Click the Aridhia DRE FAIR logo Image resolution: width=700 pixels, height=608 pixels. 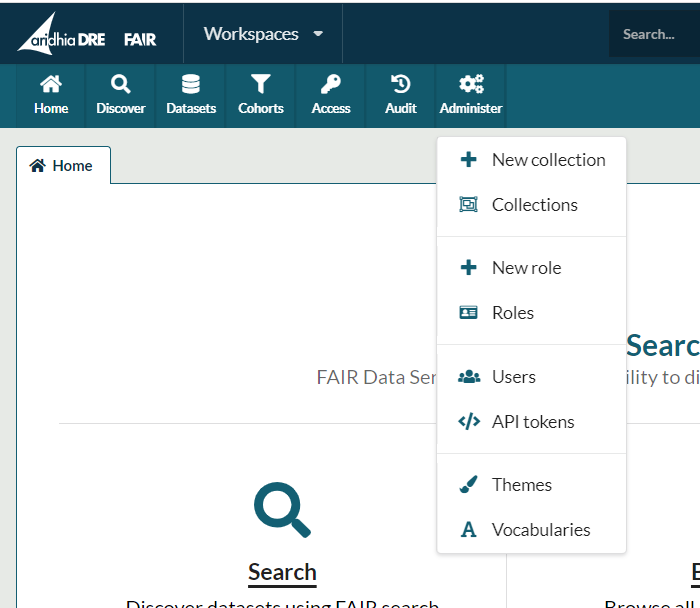click(x=87, y=35)
